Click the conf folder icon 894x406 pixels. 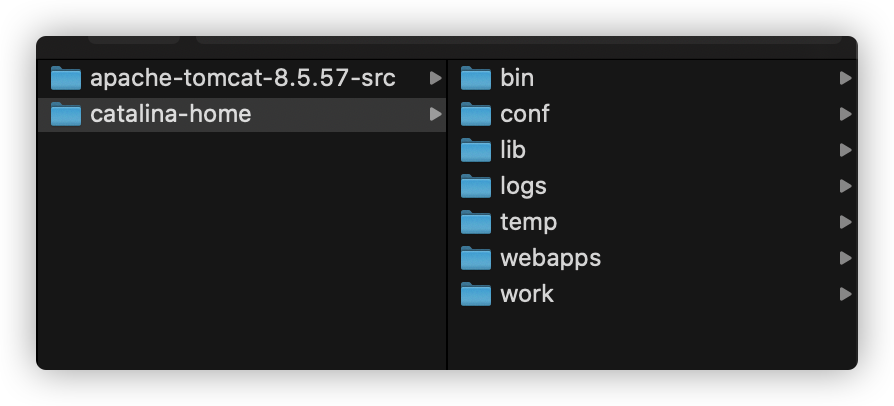pyautogui.click(x=476, y=114)
